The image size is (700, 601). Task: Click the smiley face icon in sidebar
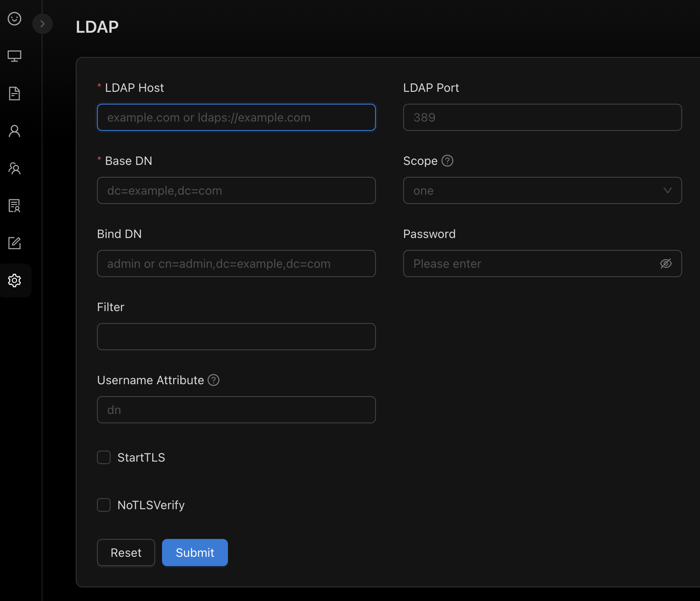pos(14,19)
